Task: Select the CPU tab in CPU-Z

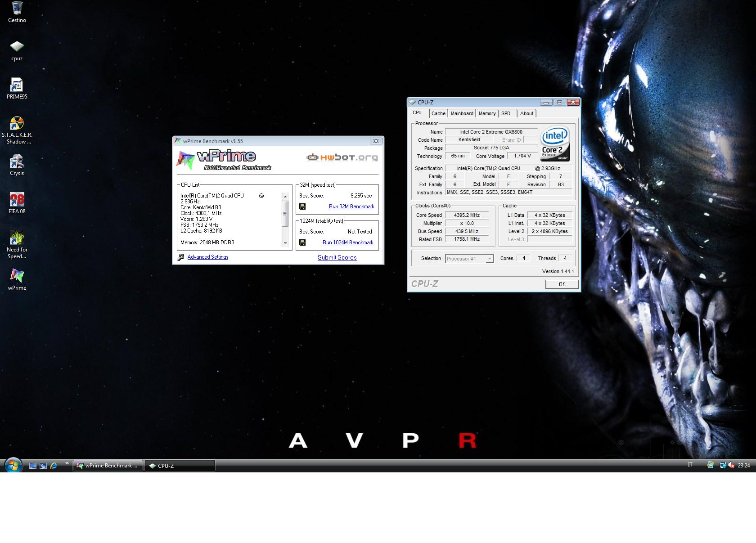Action: click(x=418, y=112)
